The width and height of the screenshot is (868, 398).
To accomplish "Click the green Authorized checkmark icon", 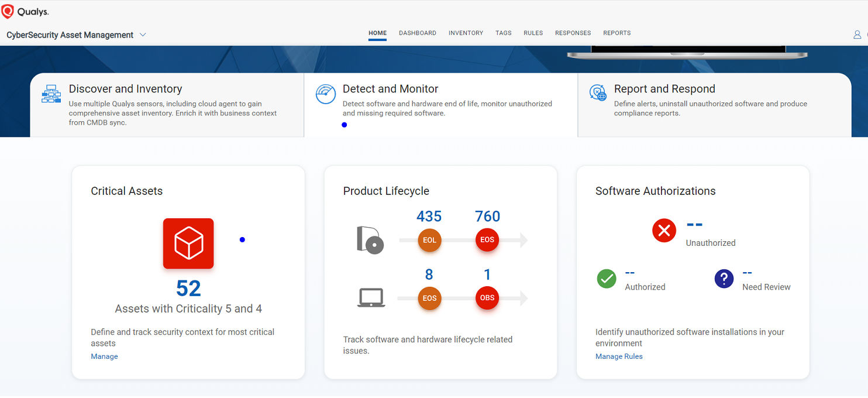I will coord(607,279).
